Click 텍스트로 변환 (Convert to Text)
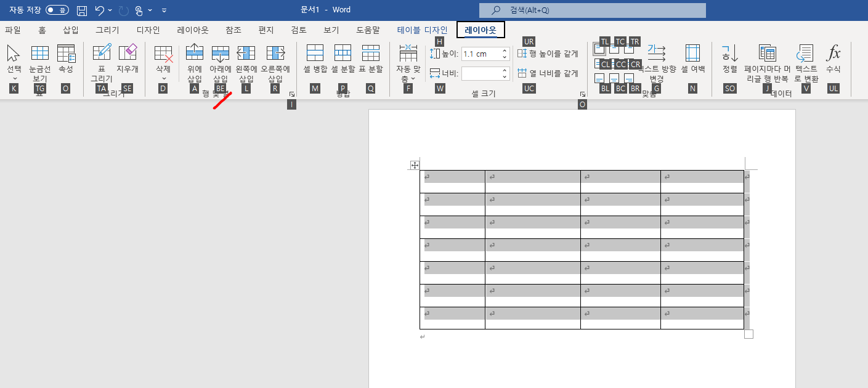The height and width of the screenshot is (388, 868). pyautogui.click(x=806, y=64)
